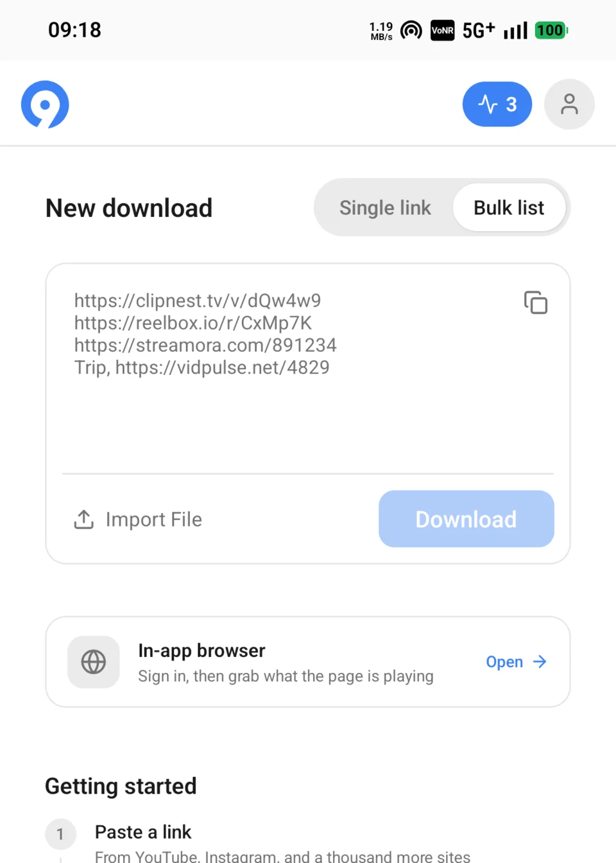Select the Bulk list mode

pyautogui.click(x=509, y=207)
